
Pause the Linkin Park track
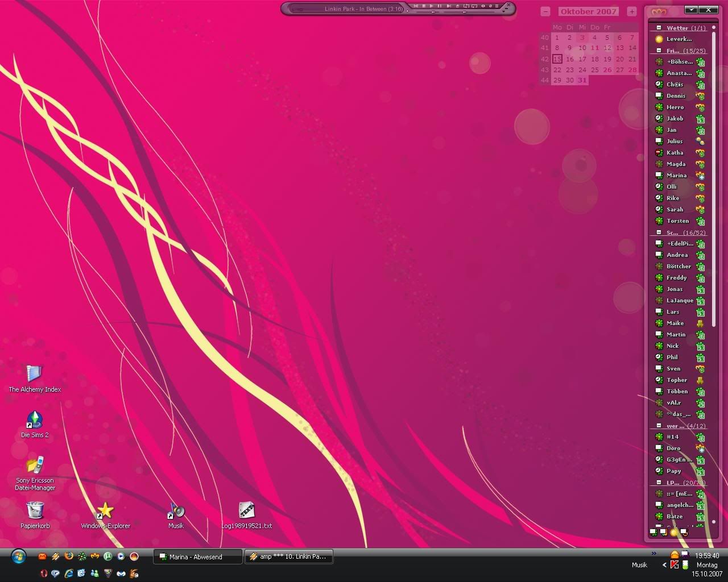440,6
